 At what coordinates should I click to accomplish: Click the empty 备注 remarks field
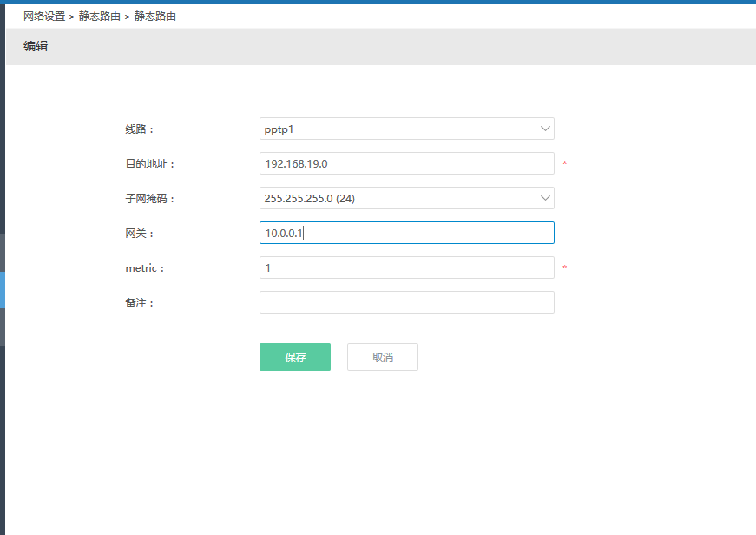(x=406, y=302)
